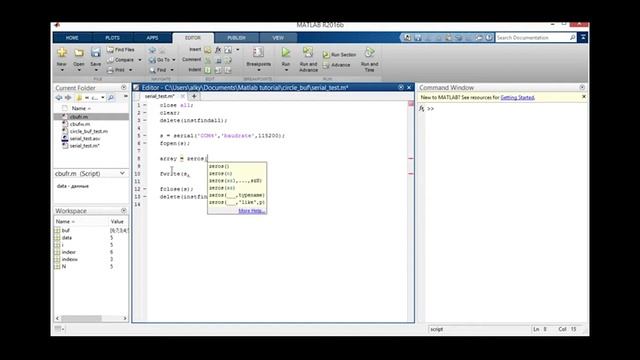Screen dimensions: 640x360
Task: Click the quick access save icon near search
Action: [x=418, y=38]
